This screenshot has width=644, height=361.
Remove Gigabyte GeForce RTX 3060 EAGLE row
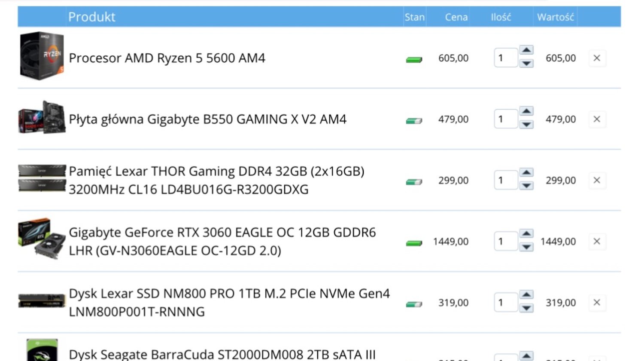597,241
